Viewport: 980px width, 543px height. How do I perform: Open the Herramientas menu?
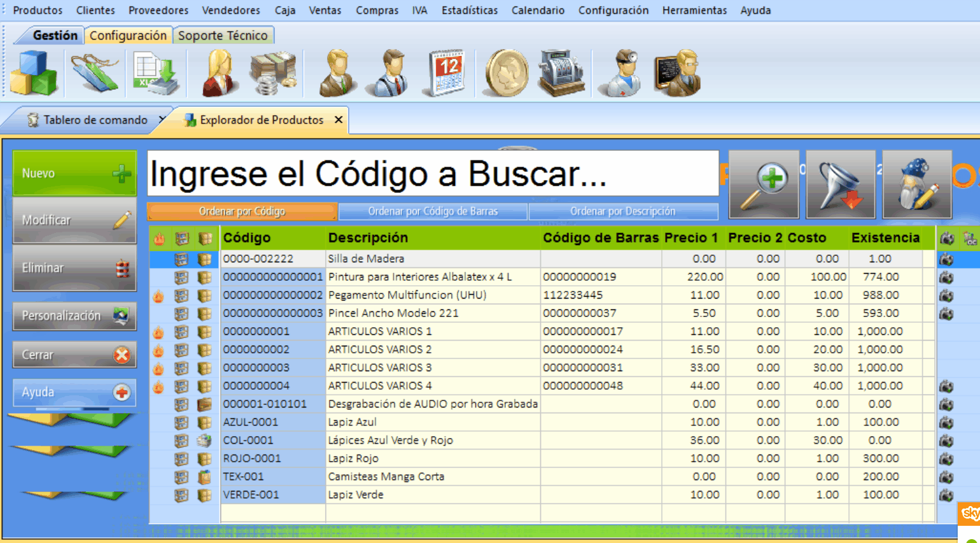(694, 10)
